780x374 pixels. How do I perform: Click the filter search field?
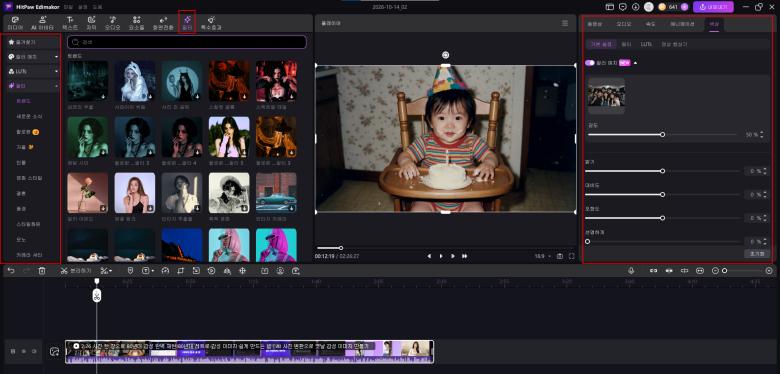point(187,42)
